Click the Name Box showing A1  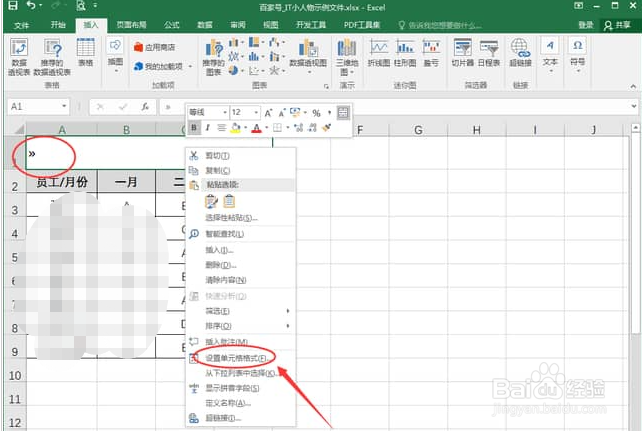pyautogui.click(x=38, y=107)
